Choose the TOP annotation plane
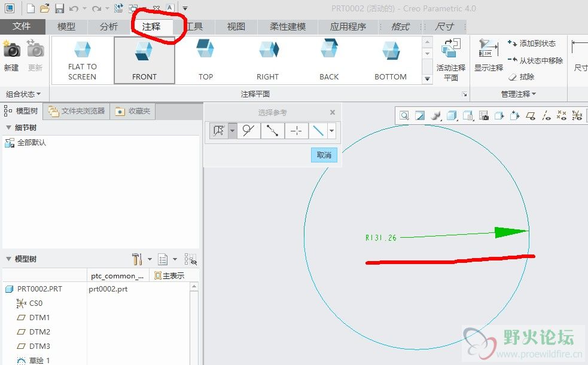 pyautogui.click(x=206, y=60)
